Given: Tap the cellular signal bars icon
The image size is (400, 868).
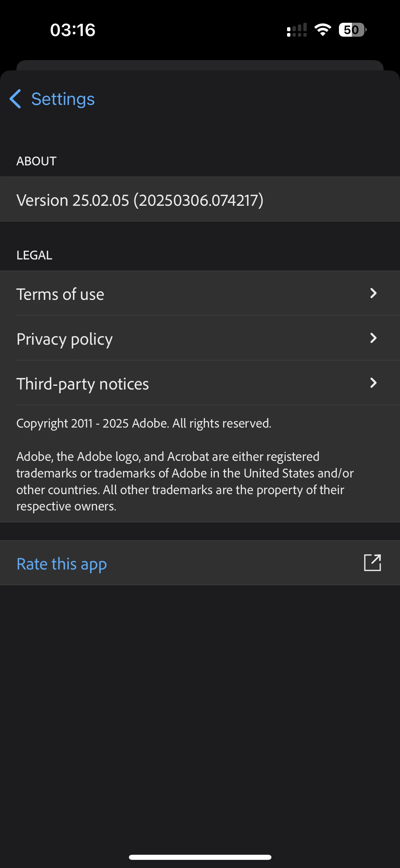Looking at the screenshot, I should tap(297, 30).
